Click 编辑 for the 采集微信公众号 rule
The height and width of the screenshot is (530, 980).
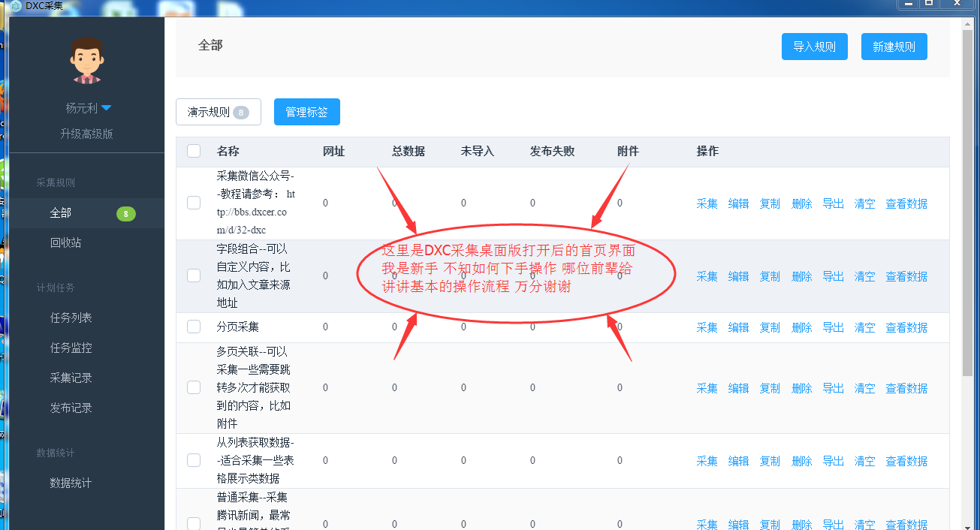coord(739,203)
